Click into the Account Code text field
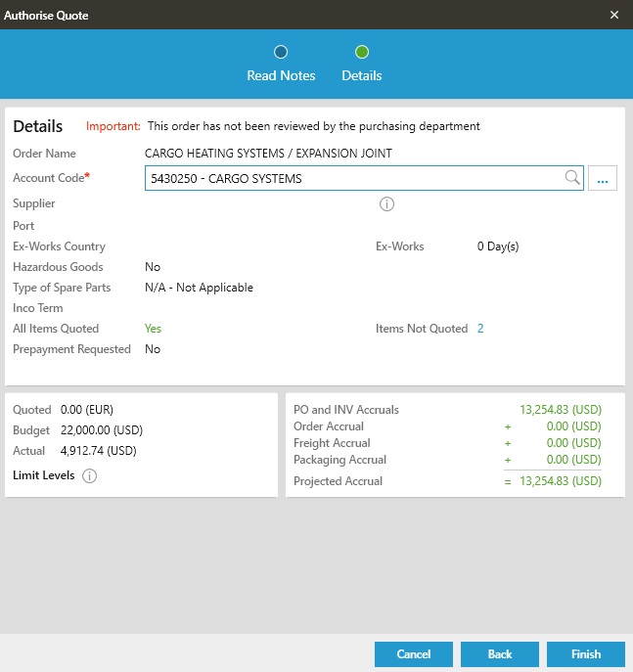Viewport: 633px width, 672px height. (x=352, y=178)
